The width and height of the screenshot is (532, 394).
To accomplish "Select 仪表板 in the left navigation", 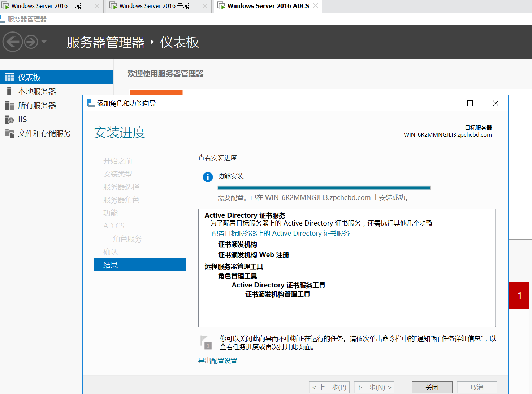I will [56, 77].
